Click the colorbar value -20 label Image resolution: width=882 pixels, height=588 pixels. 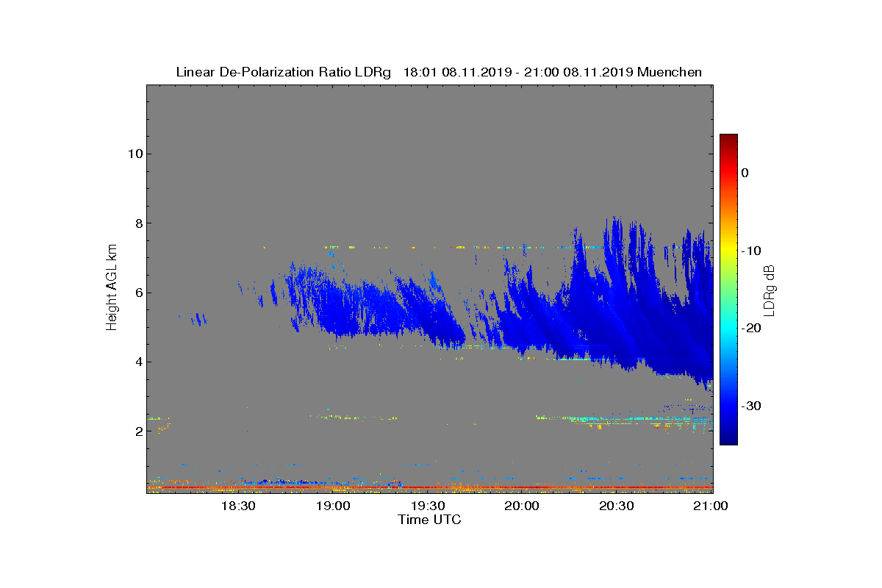pos(750,328)
